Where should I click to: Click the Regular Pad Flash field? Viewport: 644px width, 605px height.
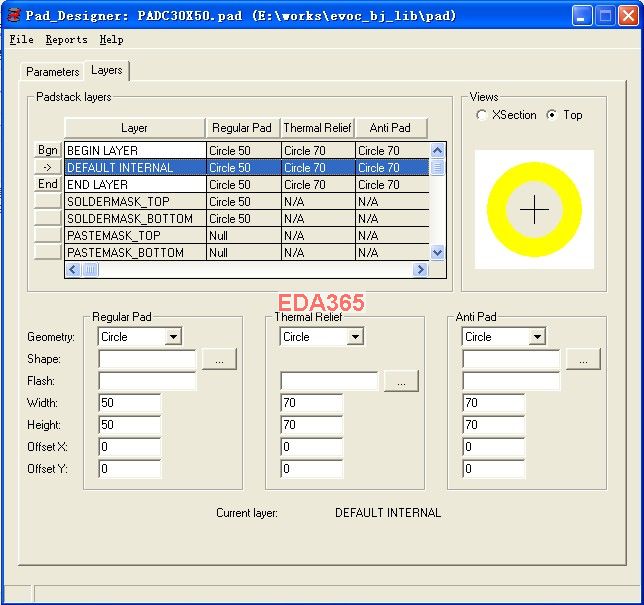pyautogui.click(x=147, y=381)
